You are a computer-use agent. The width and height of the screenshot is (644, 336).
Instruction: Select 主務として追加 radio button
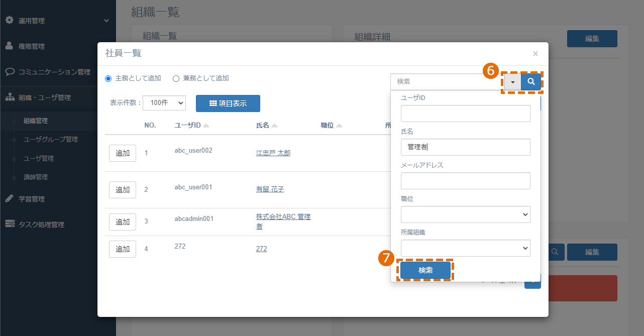click(x=108, y=78)
